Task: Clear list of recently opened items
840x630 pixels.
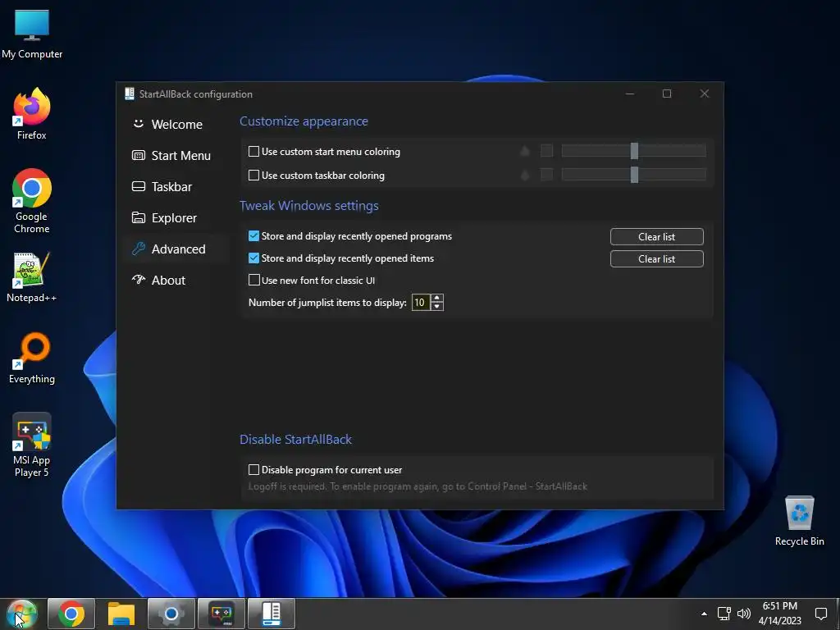Action: coord(657,258)
